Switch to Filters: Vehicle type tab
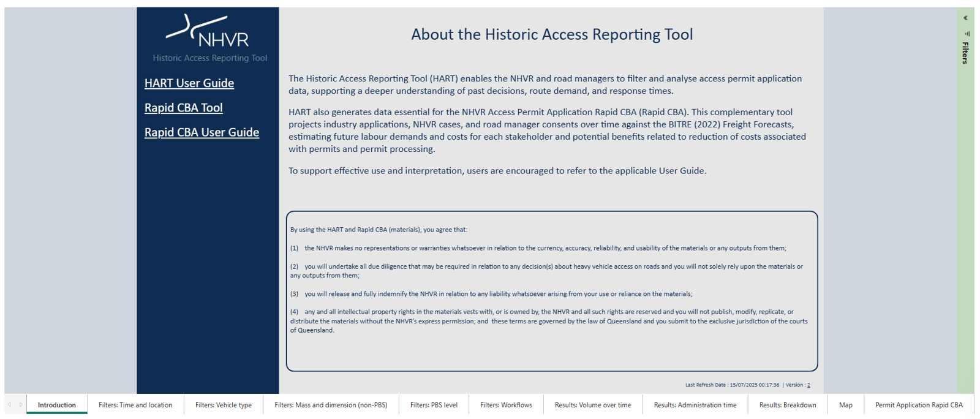Screen dimensions: 980x419 [x=224, y=405]
